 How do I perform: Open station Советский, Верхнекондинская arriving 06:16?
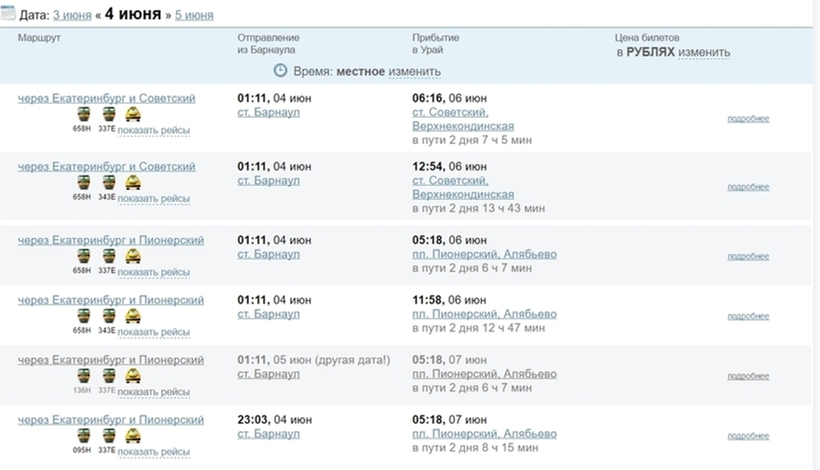463,120
